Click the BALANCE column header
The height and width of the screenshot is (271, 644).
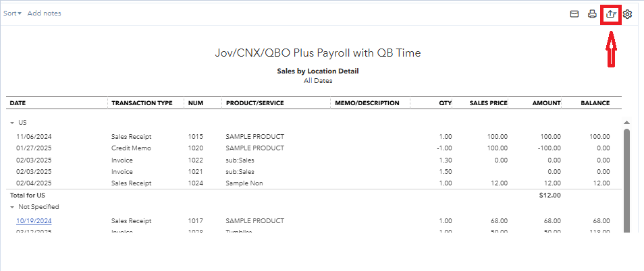tap(595, 103)
